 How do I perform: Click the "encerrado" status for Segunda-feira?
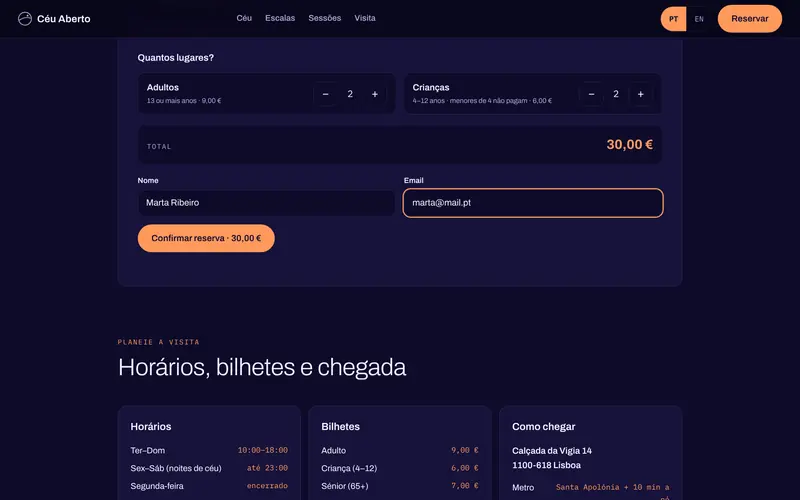267,486
